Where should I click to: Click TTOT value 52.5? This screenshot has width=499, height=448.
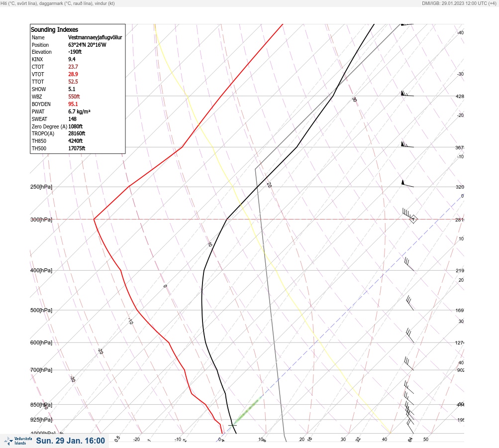point(73,82)
